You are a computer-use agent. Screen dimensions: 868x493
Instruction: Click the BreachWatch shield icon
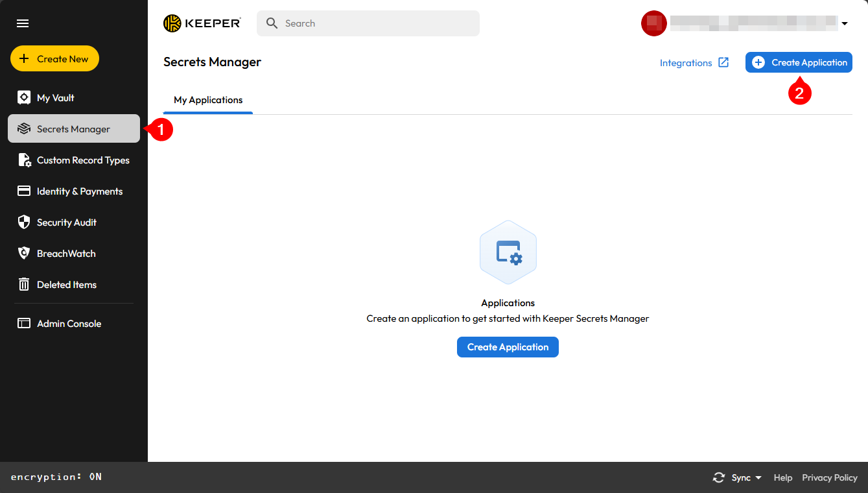24,254
